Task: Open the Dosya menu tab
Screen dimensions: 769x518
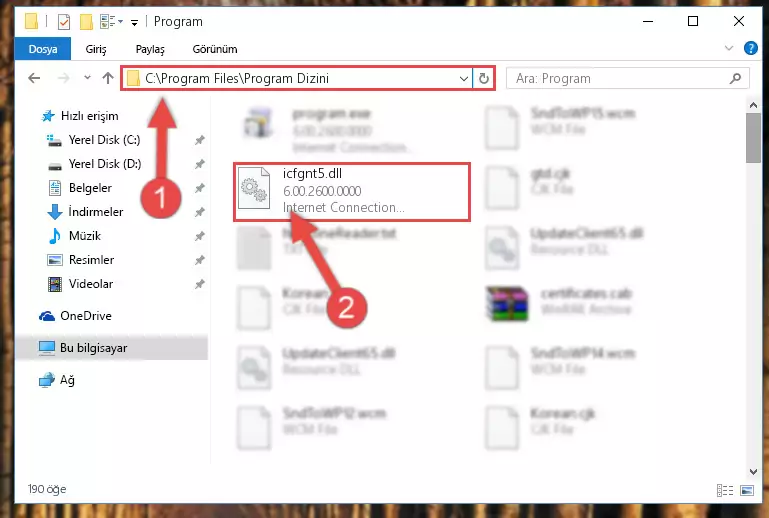Action: pyautogui.click(x=43, y=49)
